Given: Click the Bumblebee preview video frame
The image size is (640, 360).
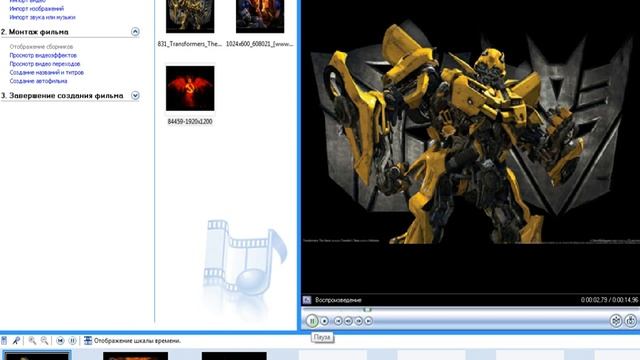Looking at the screenshot, I should pos(471,132).
